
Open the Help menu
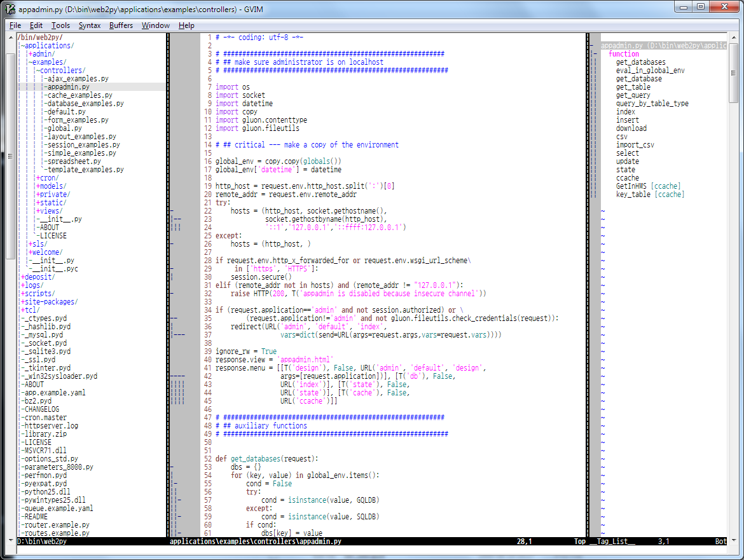186,25
